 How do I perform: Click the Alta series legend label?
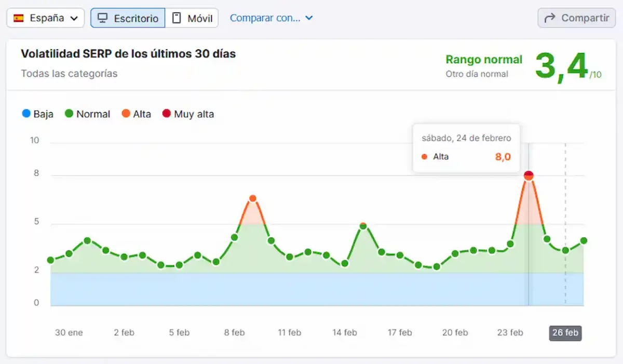click(142, 114)
